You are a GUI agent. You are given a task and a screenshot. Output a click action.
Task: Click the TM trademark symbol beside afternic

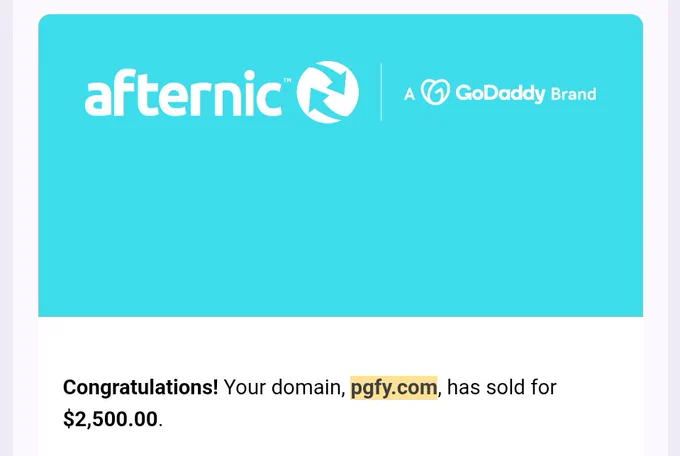(x=287, y=80)
